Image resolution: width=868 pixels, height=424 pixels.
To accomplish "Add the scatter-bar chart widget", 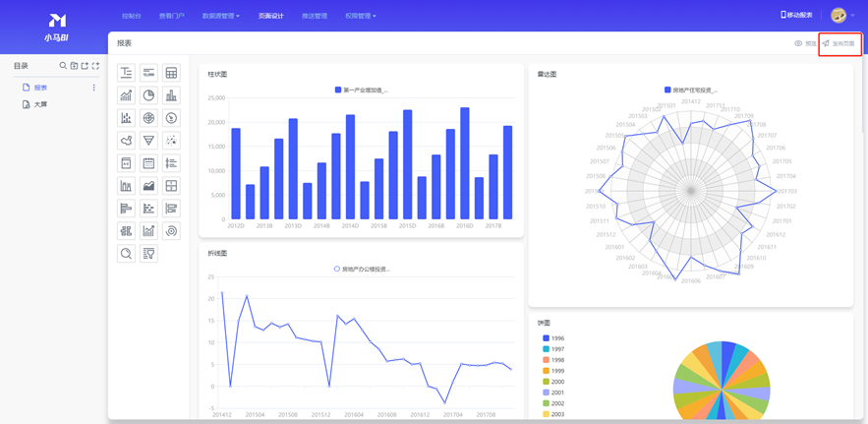I will coord(126,117).
